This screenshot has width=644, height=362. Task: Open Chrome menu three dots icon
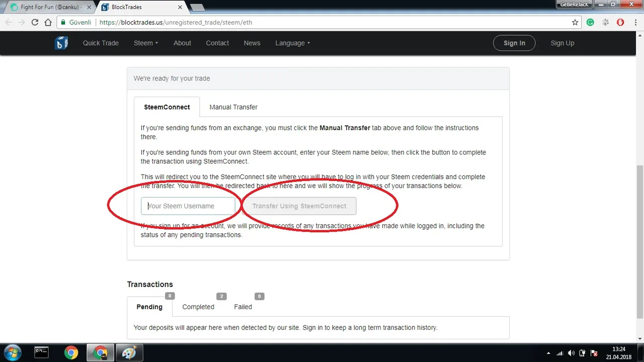[635, 22]
